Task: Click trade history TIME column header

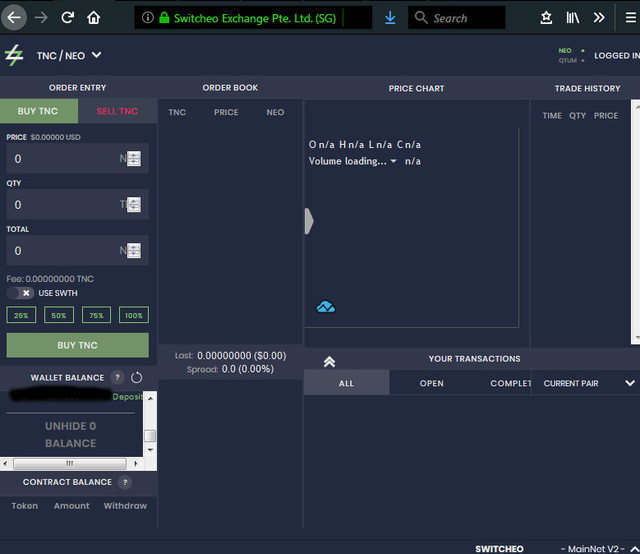Action: (x=552, y=116)
